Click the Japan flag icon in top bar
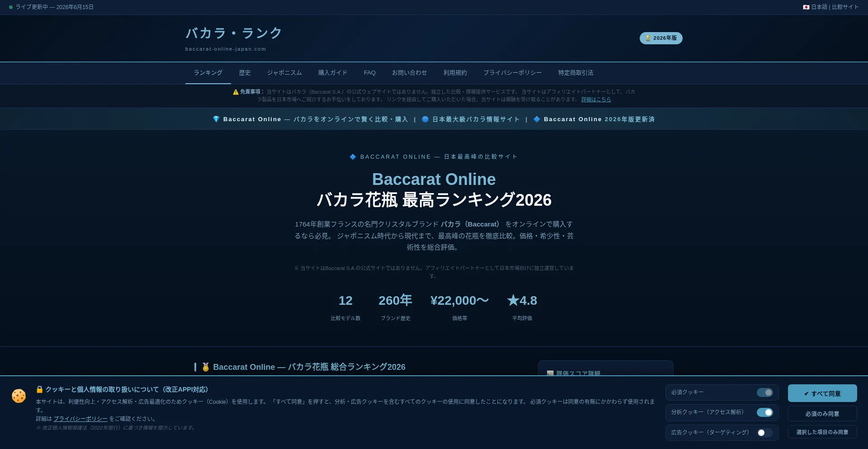Viewport: 868px width, 449px height. [806, 7]
